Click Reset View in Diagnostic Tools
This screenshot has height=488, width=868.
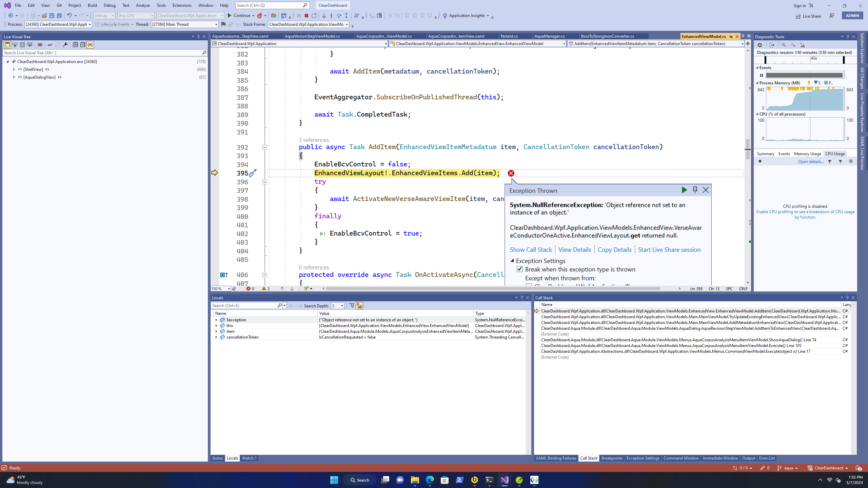pos(803,45)
